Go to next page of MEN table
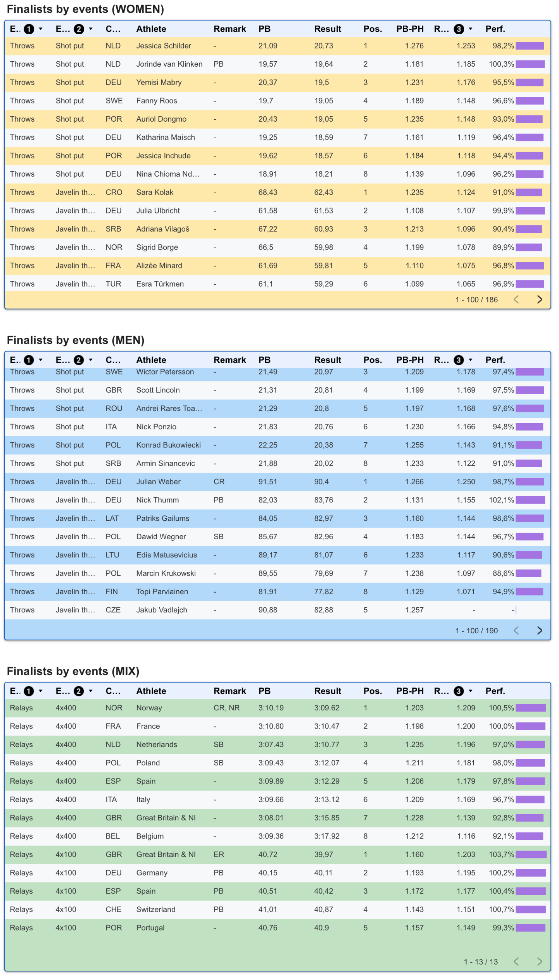Viewport: 559px width, 980px height. pyautogui.click(x=540, y=631)
